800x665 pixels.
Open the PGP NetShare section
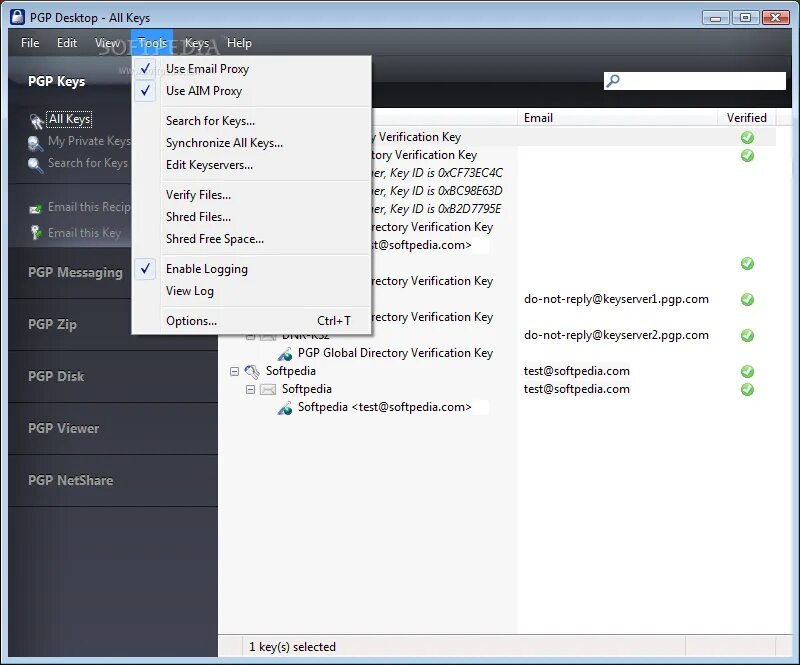tap(70, 481)
